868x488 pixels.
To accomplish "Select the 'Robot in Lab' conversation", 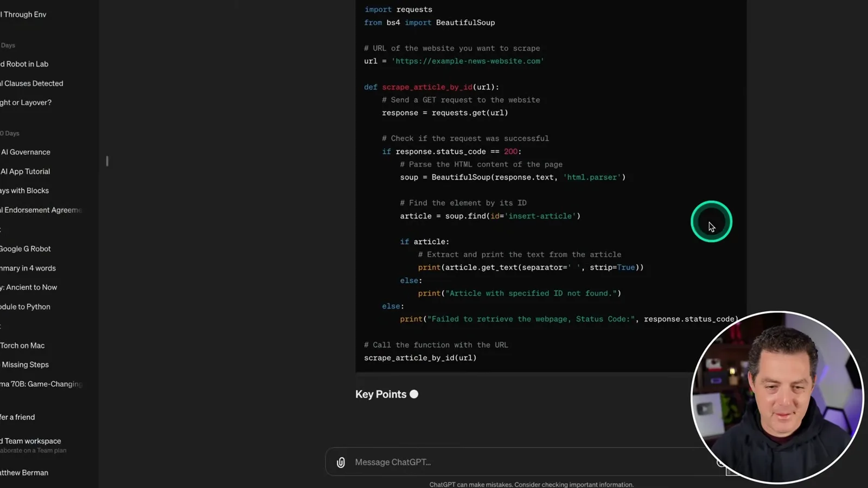I will pos(24,64).
